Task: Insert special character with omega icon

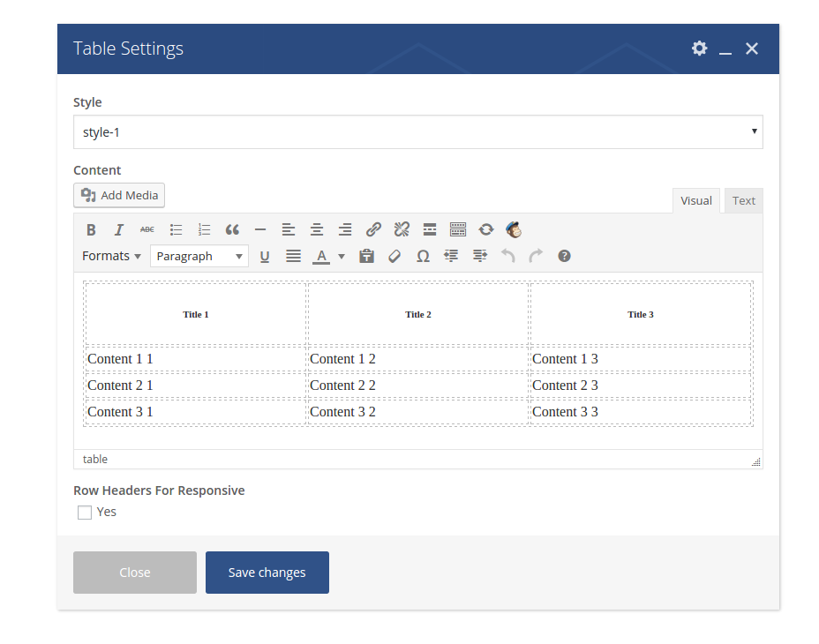Action: (423, 256)
